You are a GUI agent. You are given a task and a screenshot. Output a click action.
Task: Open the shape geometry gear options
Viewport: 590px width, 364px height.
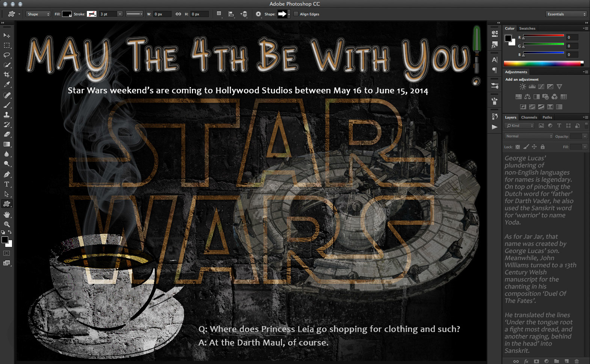pyautogui.click(x=258, y=14)
